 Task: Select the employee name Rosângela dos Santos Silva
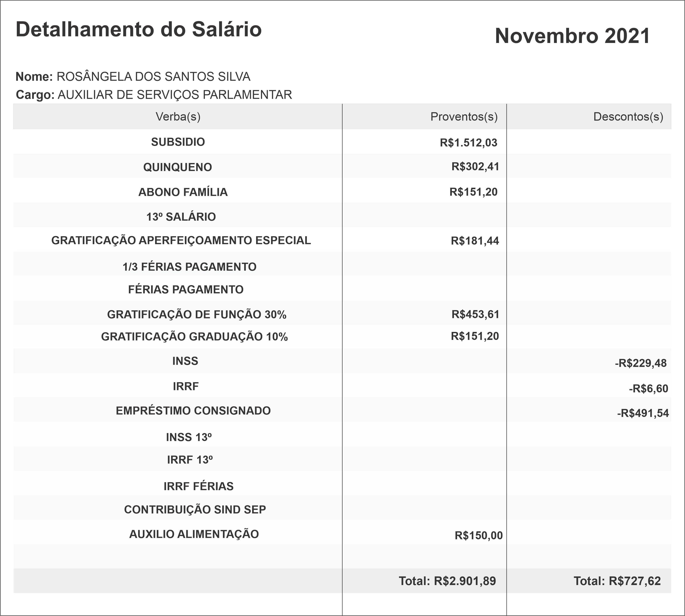[x=153, y=77]
